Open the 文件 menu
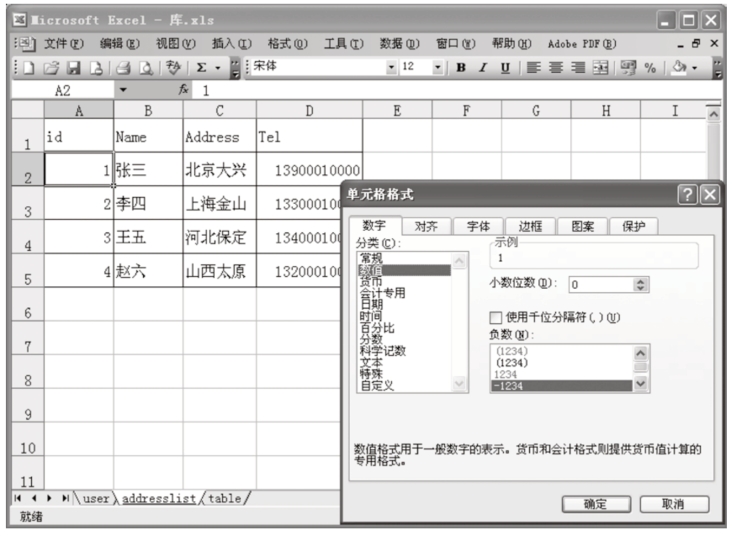Image resolution: width=734 pixels, height=538 pixels. tap(64, 44)
